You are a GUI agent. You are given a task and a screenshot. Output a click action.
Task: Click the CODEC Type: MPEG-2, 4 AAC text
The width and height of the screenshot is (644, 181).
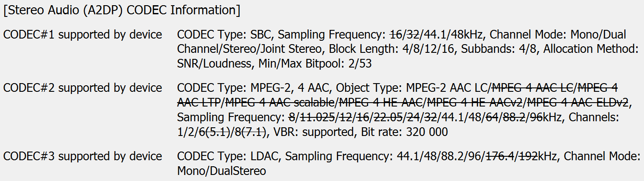(255, 88)
